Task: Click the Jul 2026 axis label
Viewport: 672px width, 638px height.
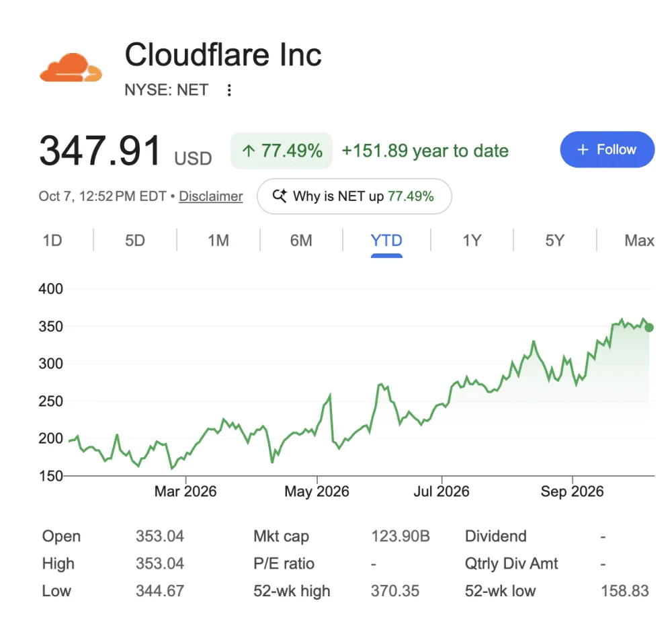Action: pyautogui.click(x=442, y=491)
